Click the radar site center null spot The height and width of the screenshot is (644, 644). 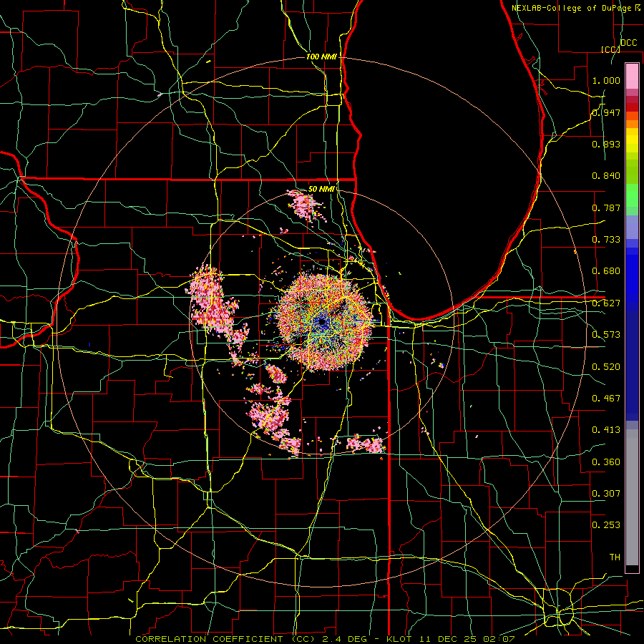coord(323,323)
